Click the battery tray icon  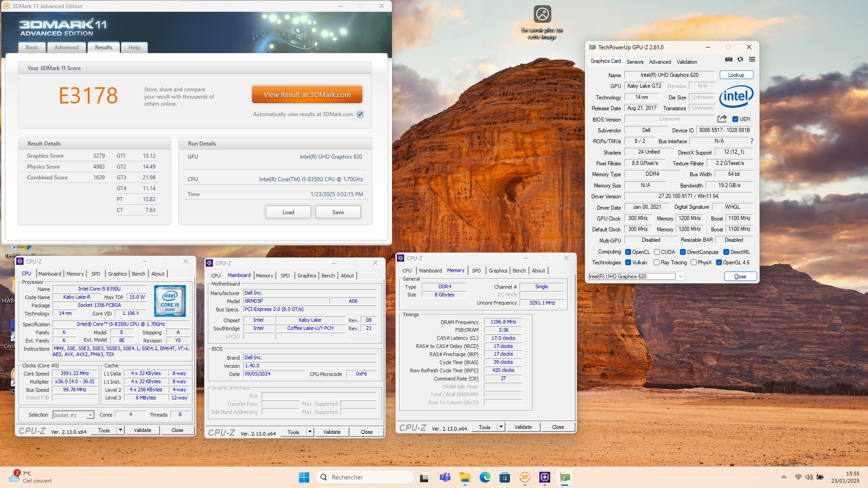(820, 477)
